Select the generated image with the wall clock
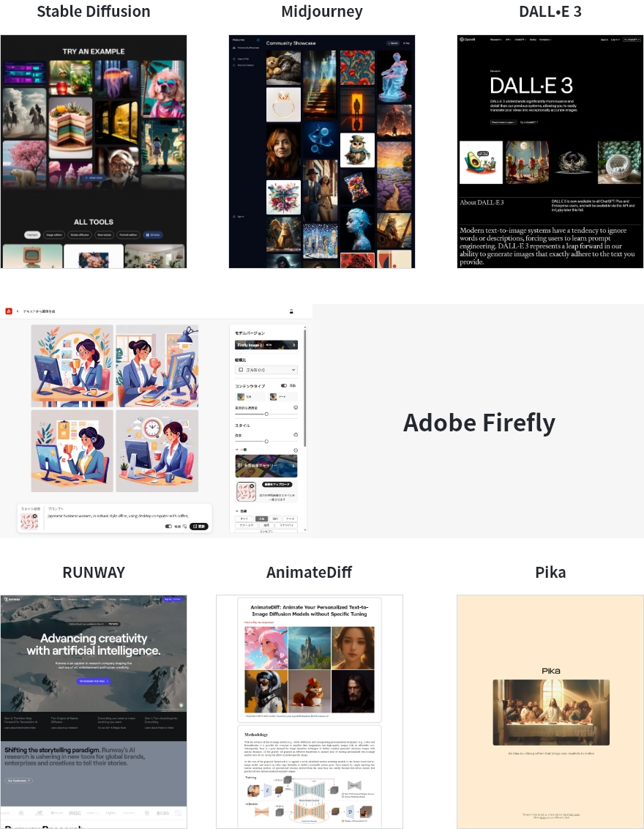Screen dimensions: 644x829 pos(157,451)
